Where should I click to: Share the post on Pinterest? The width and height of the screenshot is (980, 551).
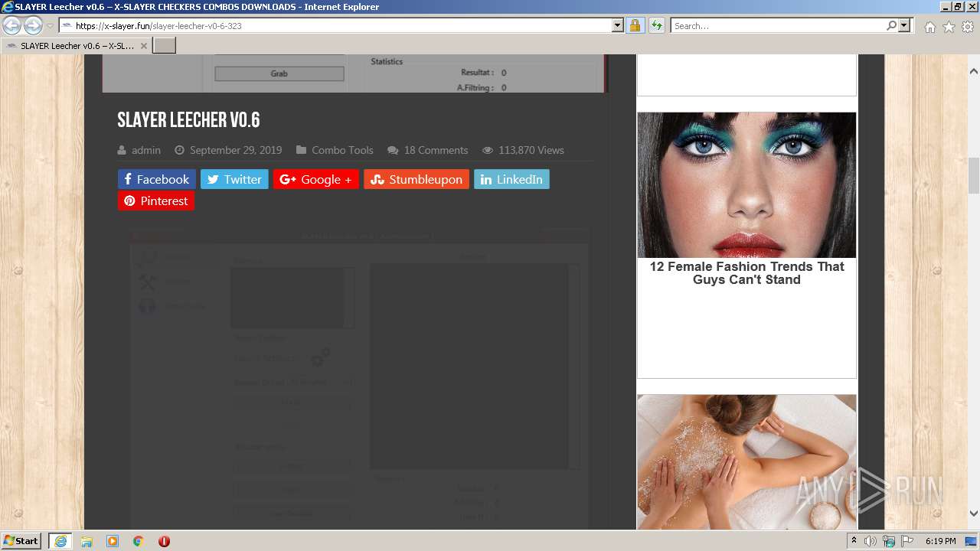(x=156, y=201)
